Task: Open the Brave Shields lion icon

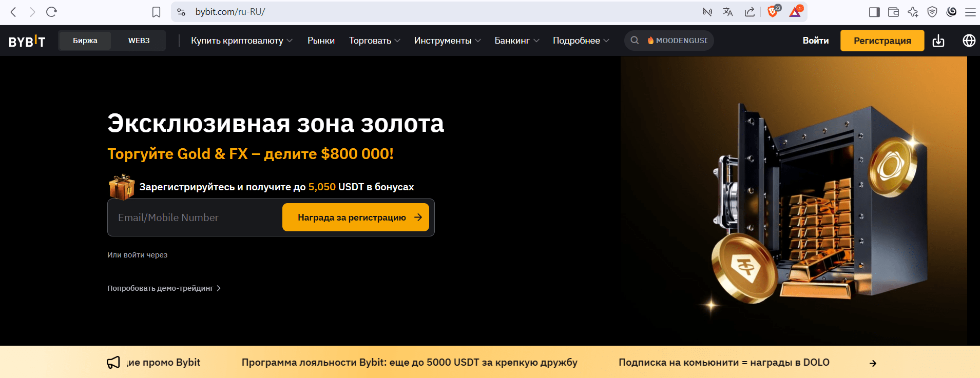Action: click(773, 11)
